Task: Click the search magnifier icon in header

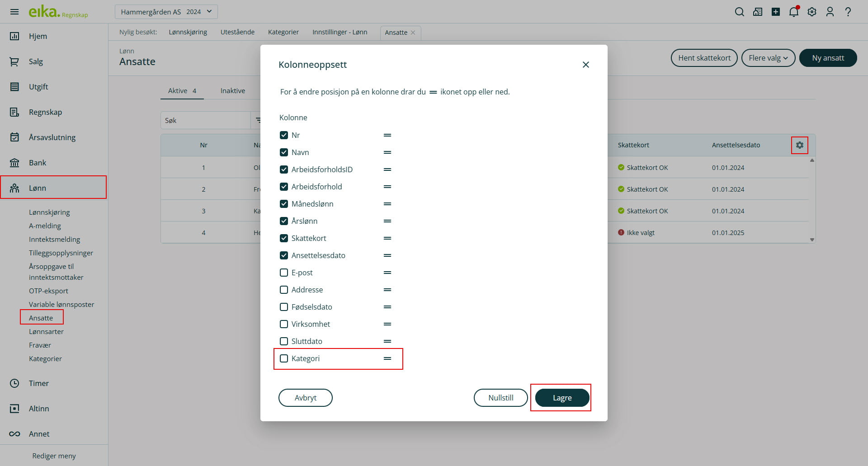Action: coord(739,12)
